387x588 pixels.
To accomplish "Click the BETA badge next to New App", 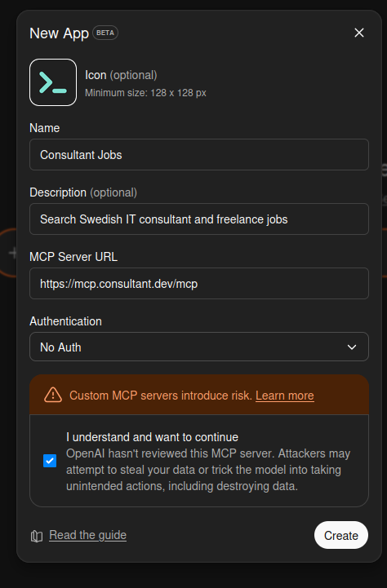I will pyautogui.click(x=105, y=33).
